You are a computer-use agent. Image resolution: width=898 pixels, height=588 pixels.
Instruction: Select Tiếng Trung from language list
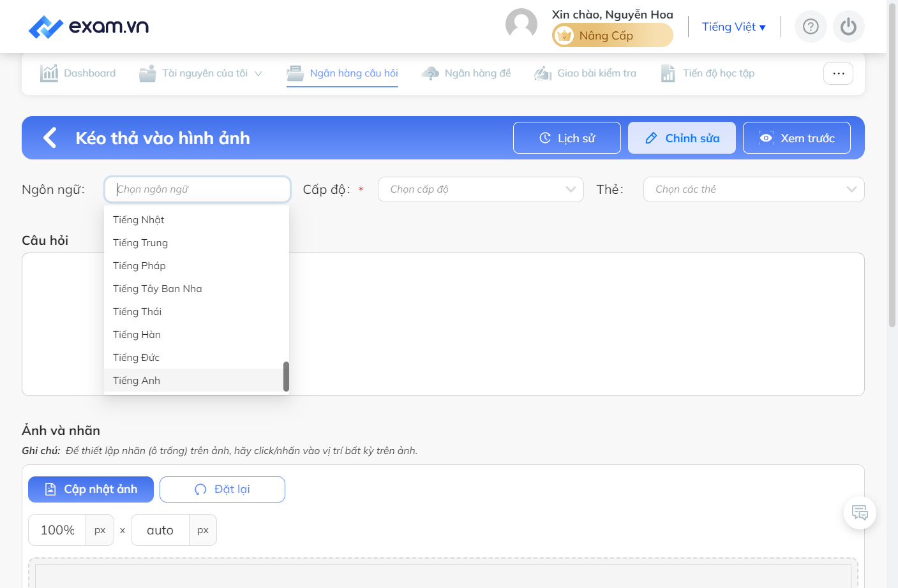(x=197, y=242)
